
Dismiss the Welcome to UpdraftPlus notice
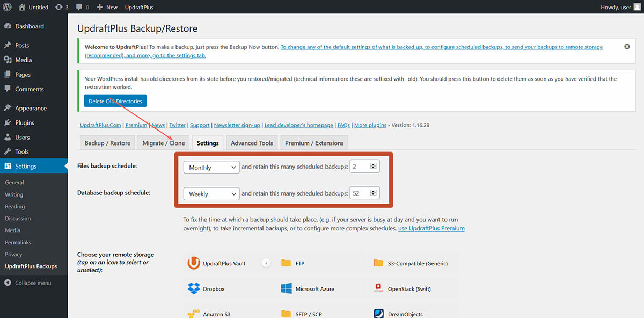[x=627, y=47]
